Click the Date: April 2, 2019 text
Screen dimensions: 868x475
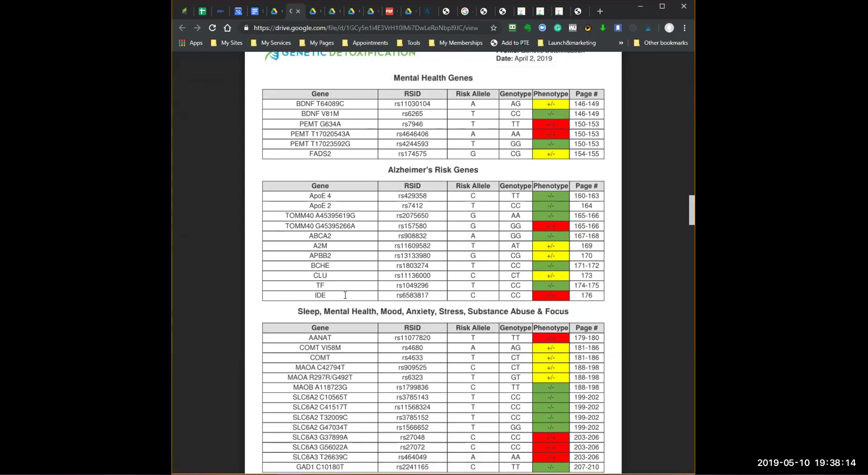pos(524,58)
